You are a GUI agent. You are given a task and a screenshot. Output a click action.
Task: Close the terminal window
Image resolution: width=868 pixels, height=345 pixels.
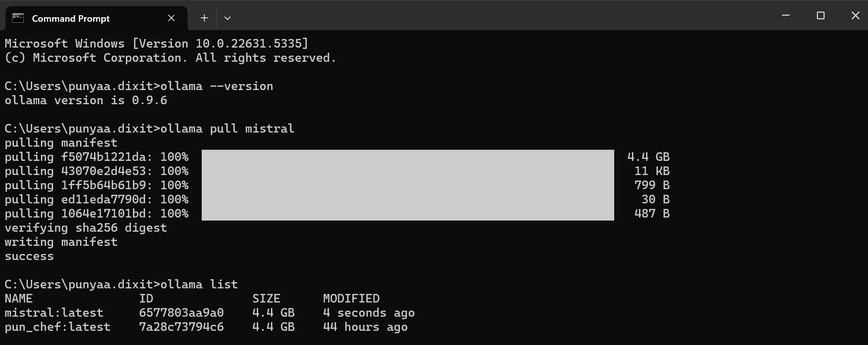(855, 16)
